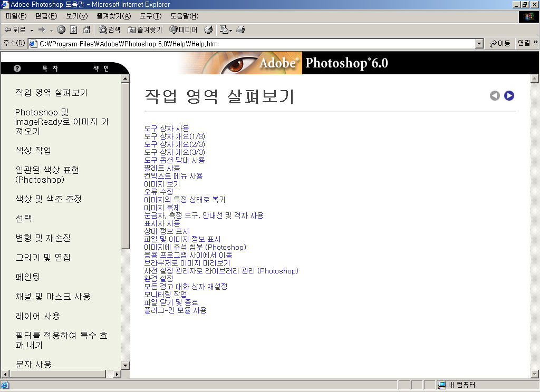
Task: Go to the home page icon
Action: [86, 30]
